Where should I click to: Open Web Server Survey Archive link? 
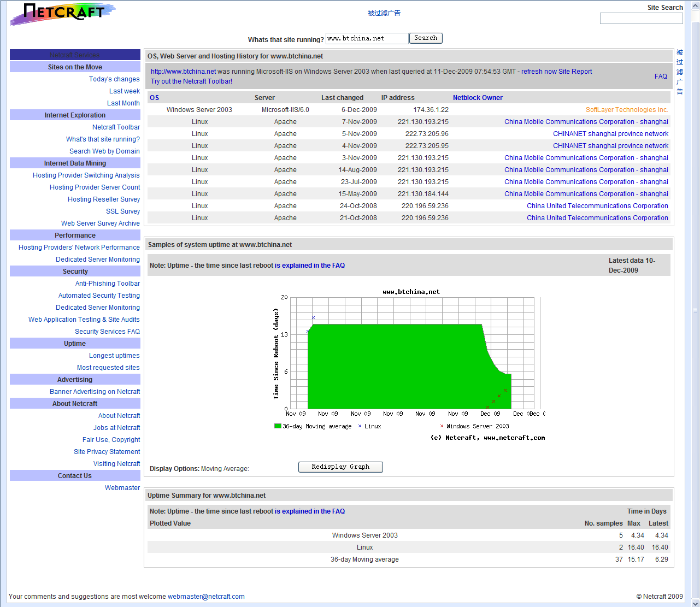[101, 223]
